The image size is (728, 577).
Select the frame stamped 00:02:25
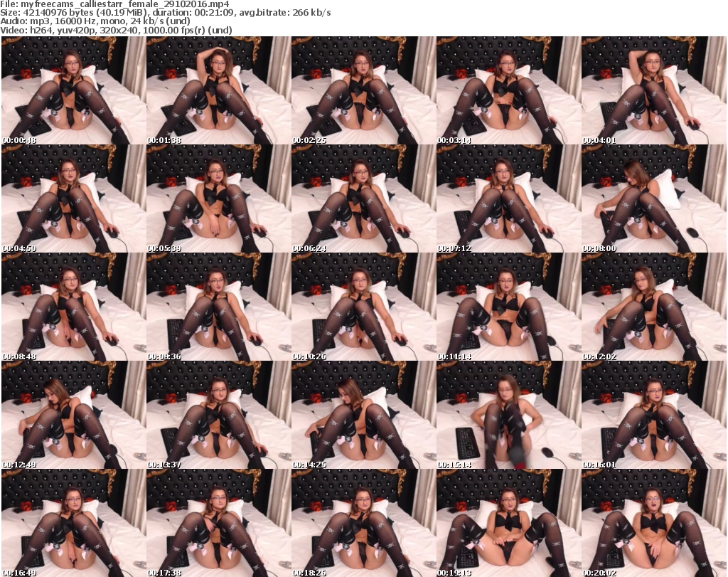click(363, 90)
